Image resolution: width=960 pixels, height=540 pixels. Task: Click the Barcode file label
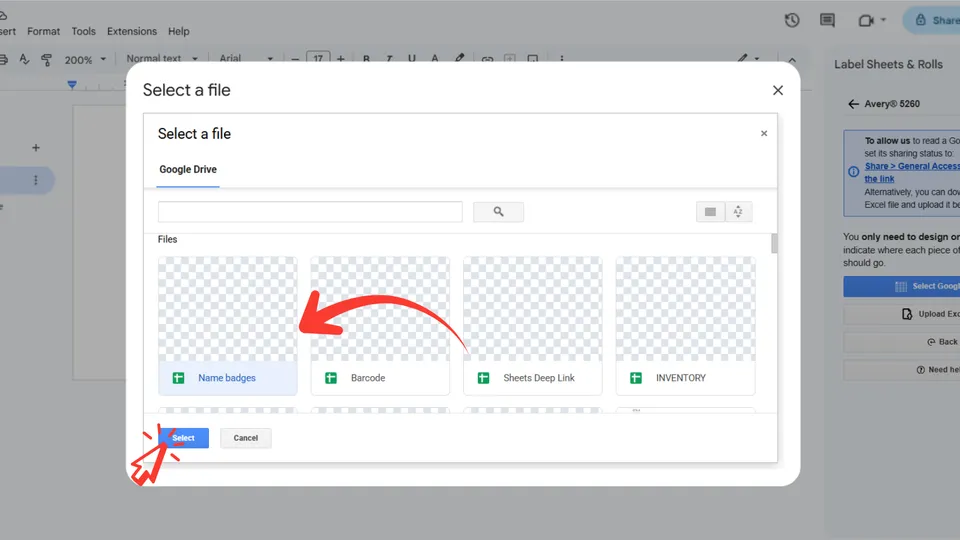tap(368, 378)
